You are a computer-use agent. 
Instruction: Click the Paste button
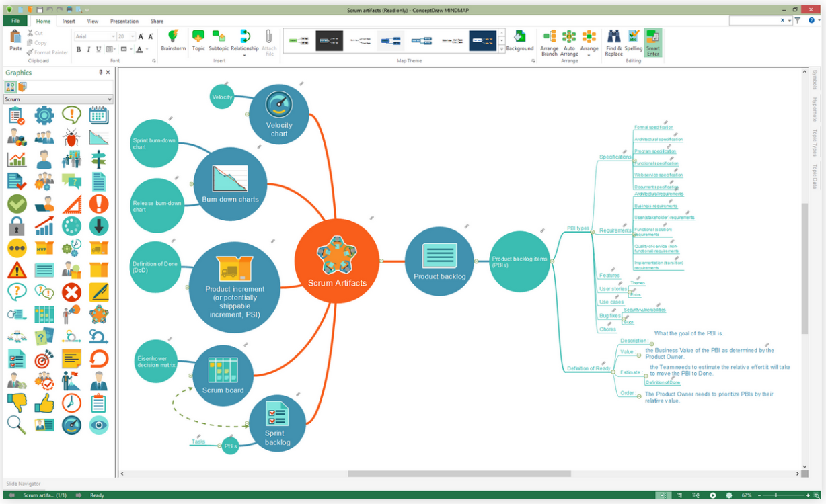pos(15,40)
